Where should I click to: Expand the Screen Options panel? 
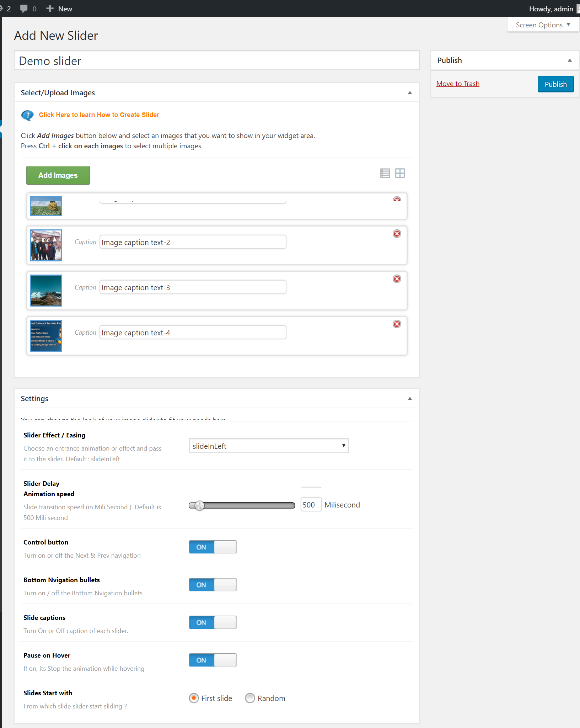coord(543,25)
